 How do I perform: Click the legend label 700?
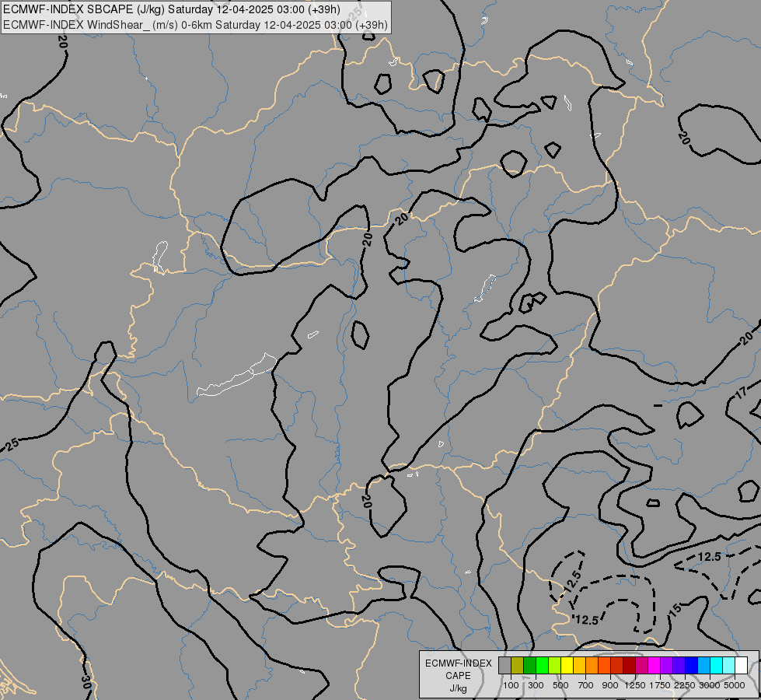point(586,685)
